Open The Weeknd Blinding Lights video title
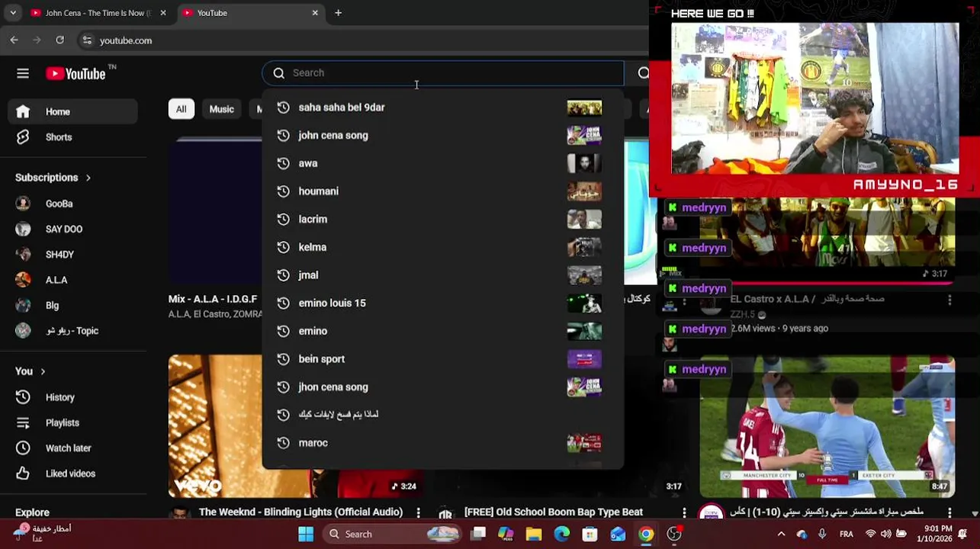The height and width of the screenshot is (549, 980). click(x=300, y=512)
